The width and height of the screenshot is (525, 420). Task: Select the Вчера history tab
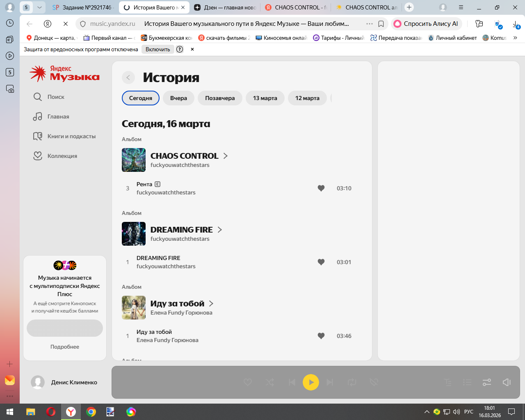pyautogui.click(x=178, y=98)
